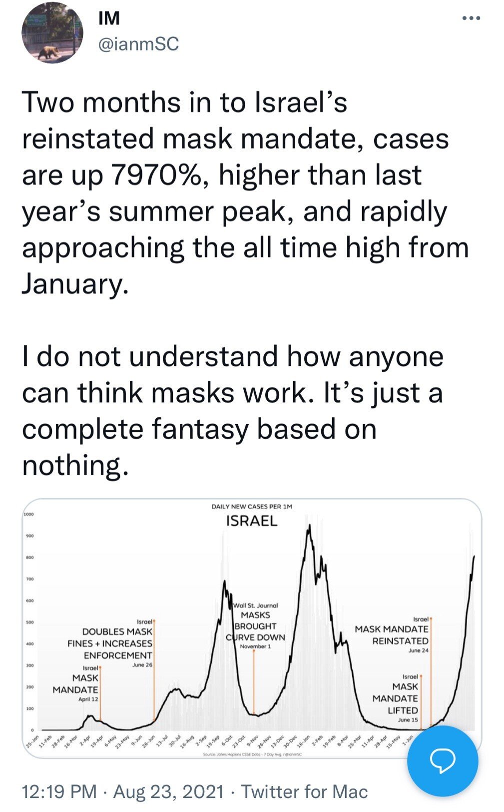Open the @ianmSC handle
The image size is (504, 812).
pos(138,44)
